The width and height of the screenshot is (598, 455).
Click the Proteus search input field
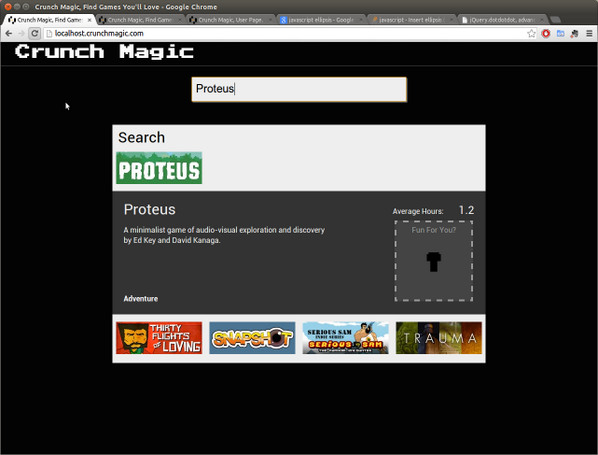click(299, 89)
